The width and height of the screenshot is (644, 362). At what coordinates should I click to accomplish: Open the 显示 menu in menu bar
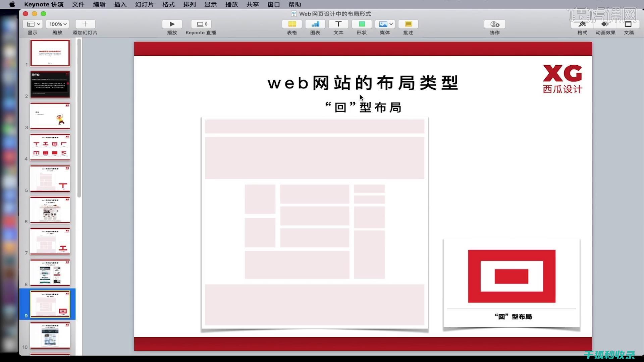click(211, 4)
